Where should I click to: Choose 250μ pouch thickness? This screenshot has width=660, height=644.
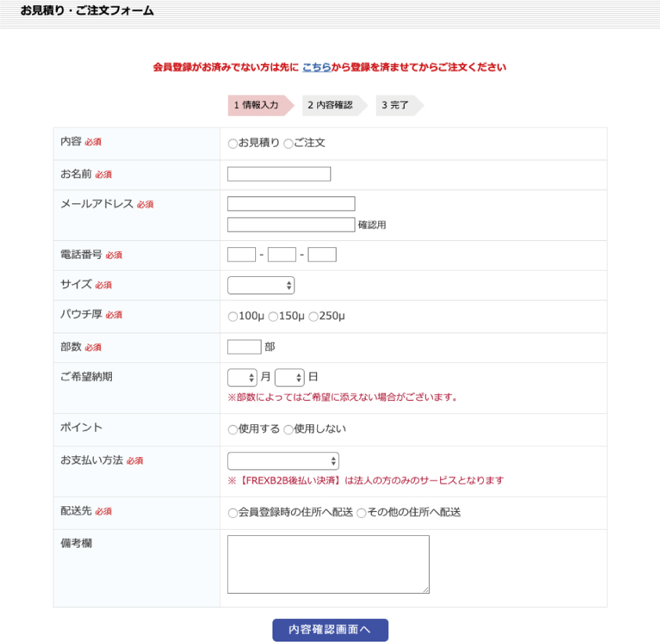[x=314, y=316]
